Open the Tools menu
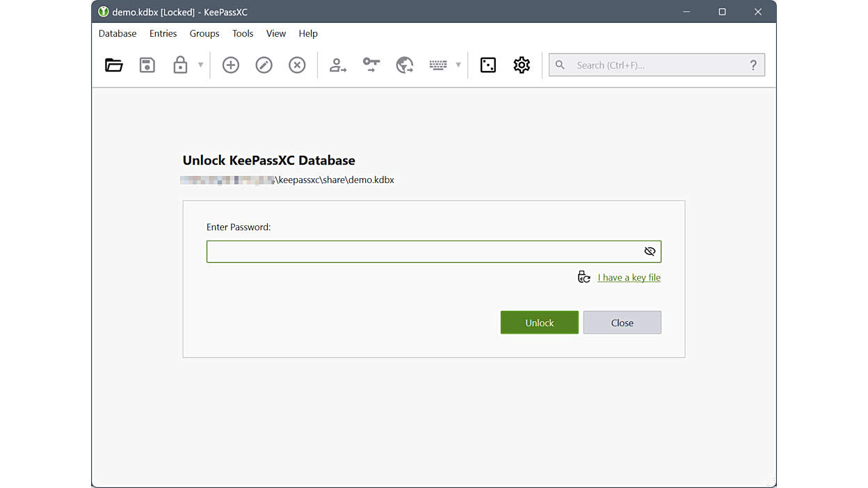This screenshot has height=488, width=868. 243,33
